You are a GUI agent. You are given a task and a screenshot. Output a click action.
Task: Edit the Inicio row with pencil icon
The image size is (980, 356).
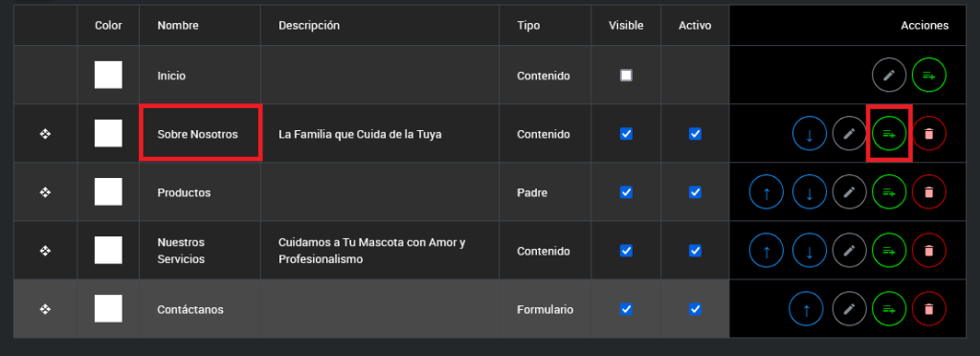tap(889, 75)
